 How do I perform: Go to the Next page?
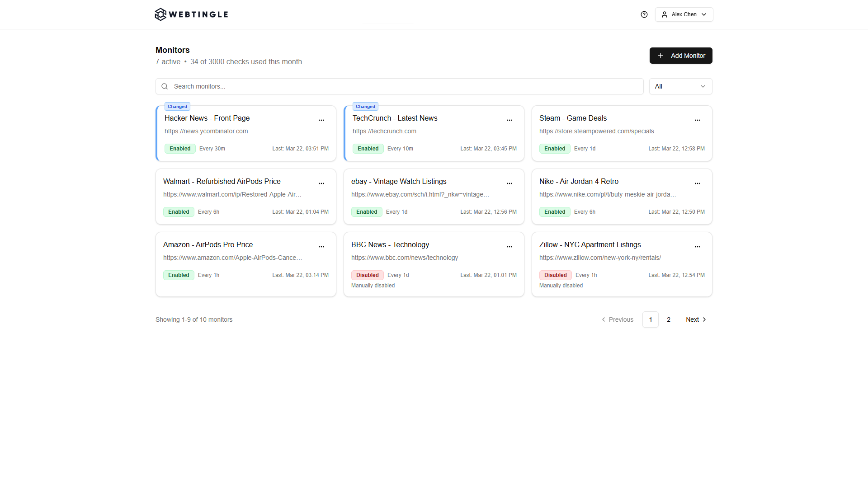pos(696,319)
